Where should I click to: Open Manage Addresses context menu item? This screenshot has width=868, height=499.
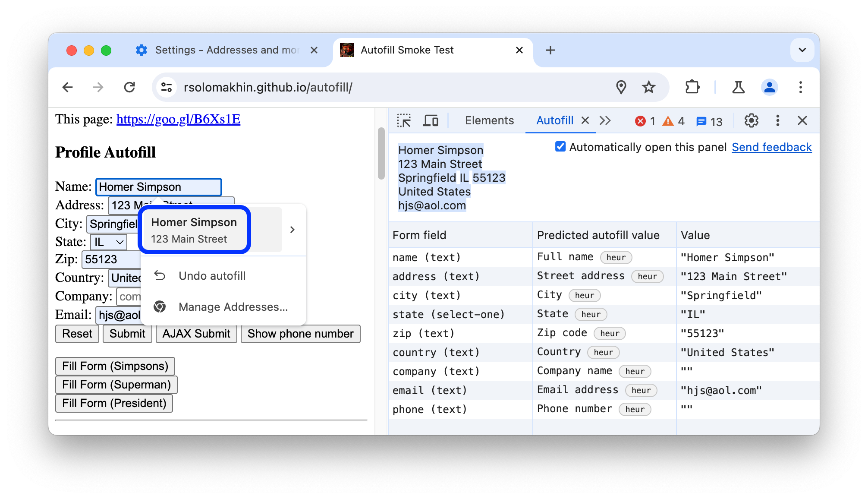(231, 307)
